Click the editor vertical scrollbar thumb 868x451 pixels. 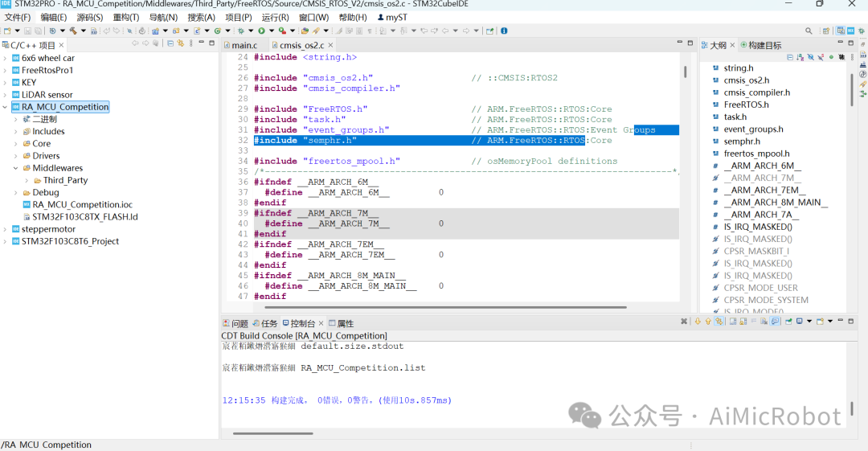(686, 72)
